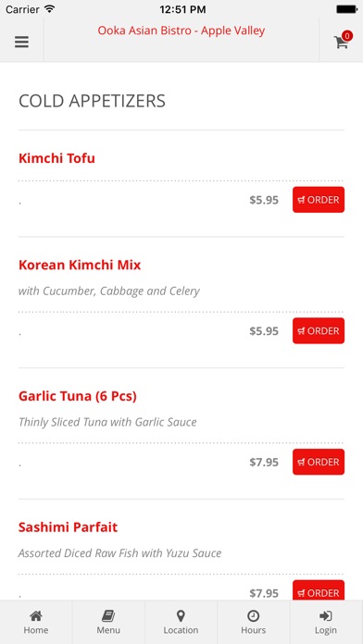Screen dimensions: 363x644
Task: Click the Cold Appetizers heading
Action: 92,101
